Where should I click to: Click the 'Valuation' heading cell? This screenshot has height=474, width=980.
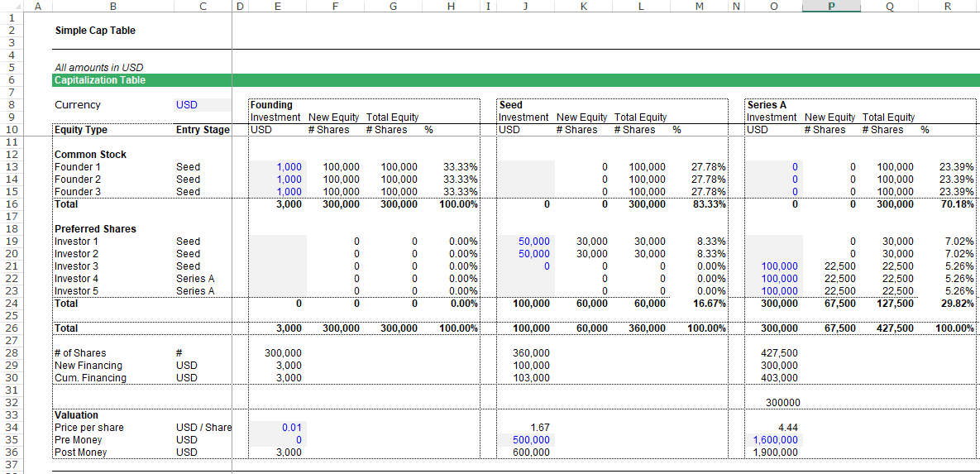click(76, 414)
